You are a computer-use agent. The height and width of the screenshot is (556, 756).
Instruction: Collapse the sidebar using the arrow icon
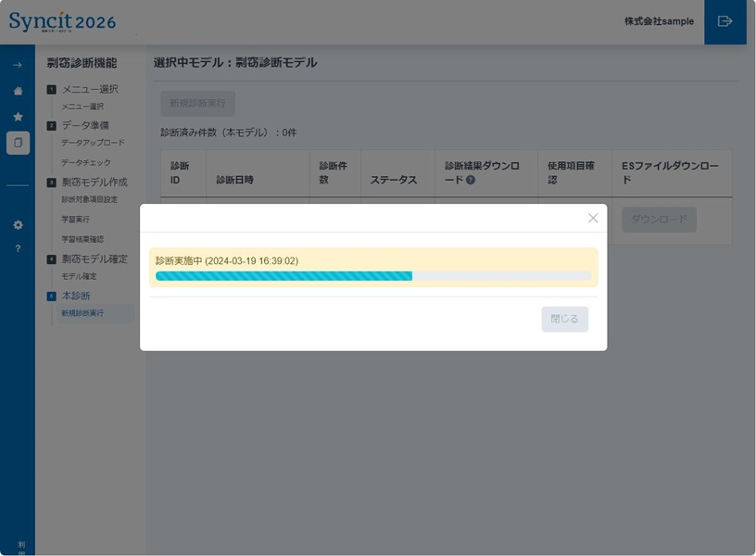pyautogui.click(x=17, y=65)
